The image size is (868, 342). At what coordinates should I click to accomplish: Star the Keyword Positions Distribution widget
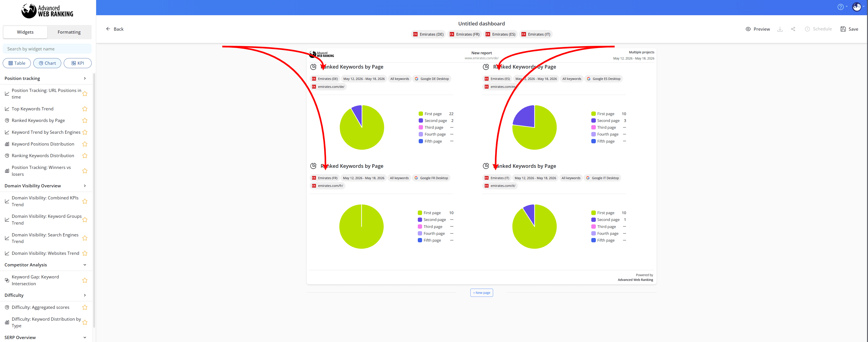[x=85, y=144]
